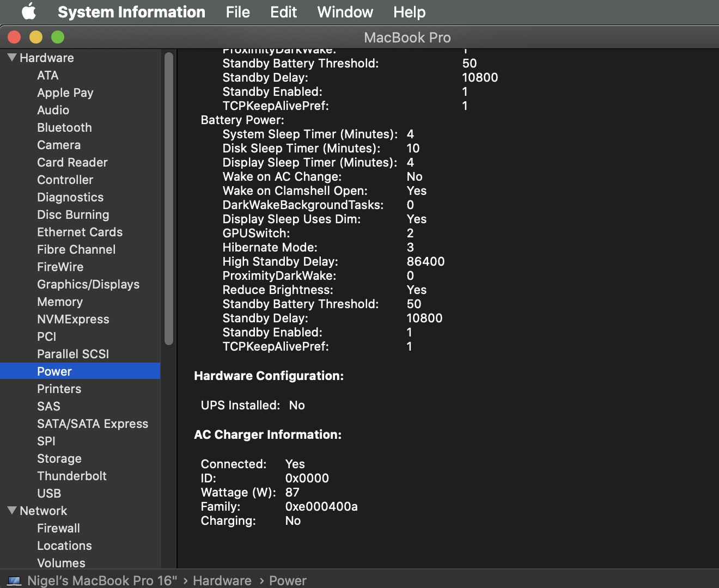Select Card Reader in the sidebar
719x588 pixels.
(x=72, y=162)
